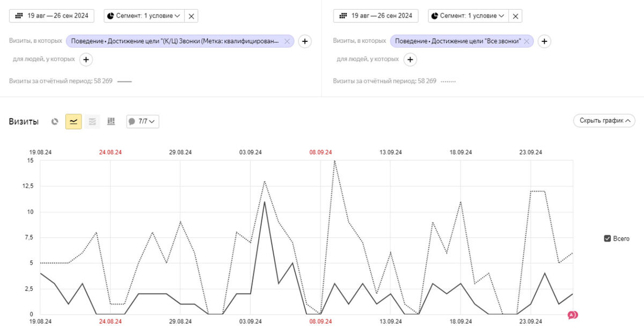Viewport: 644px width, 335px height.
Task: Click the dotted peak at 15 on the chart
Action: click(334, 160)
